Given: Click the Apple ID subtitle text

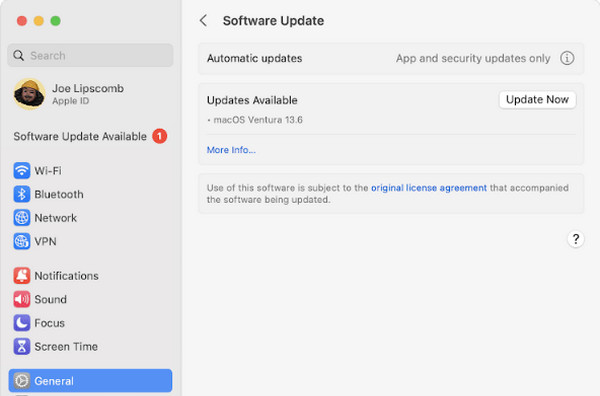Looking at the screenshot, I should pos(71,101).
